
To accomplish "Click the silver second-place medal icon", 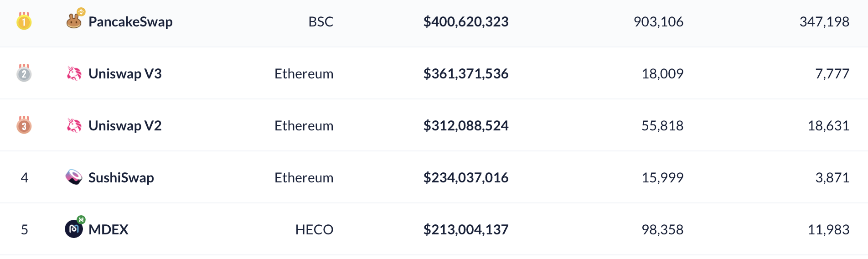I will (24, 73).
